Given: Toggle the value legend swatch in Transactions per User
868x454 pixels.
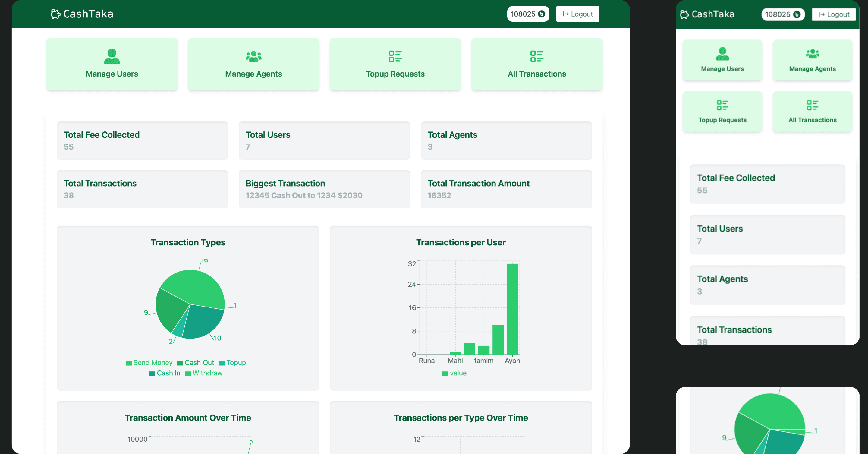Looking at the screenshot, I should coord(445,374).
